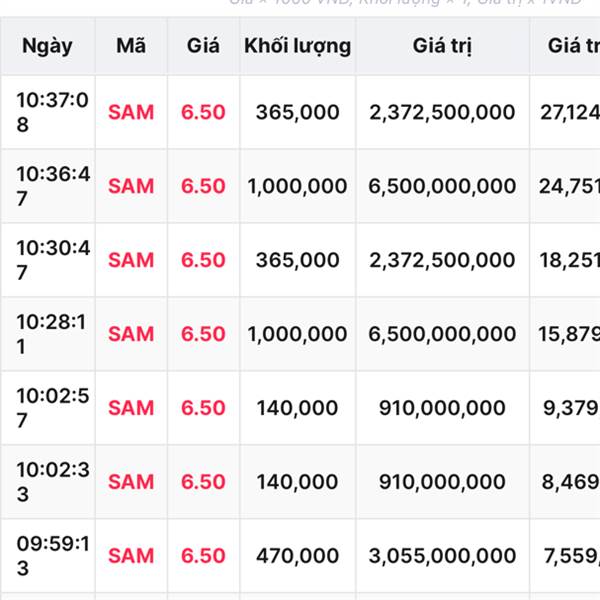
Task: Sort by the Giá column header
Action: (203, 46)
